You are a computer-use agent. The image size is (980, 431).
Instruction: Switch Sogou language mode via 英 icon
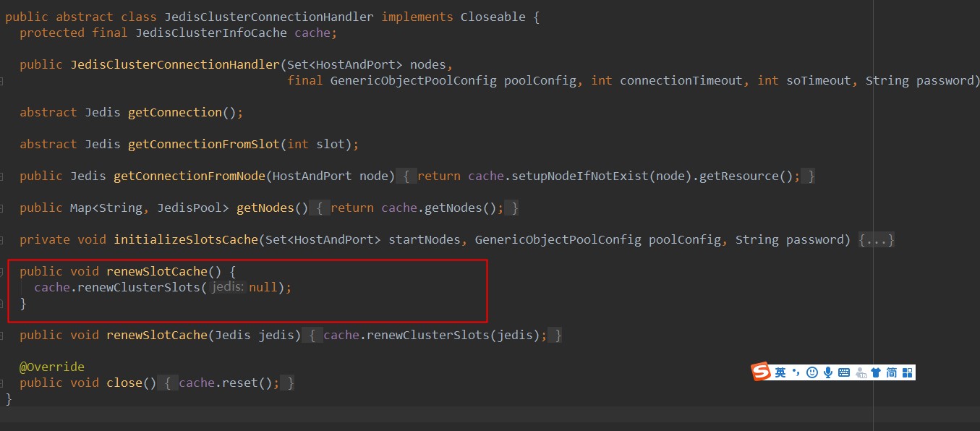coord(780,372)
